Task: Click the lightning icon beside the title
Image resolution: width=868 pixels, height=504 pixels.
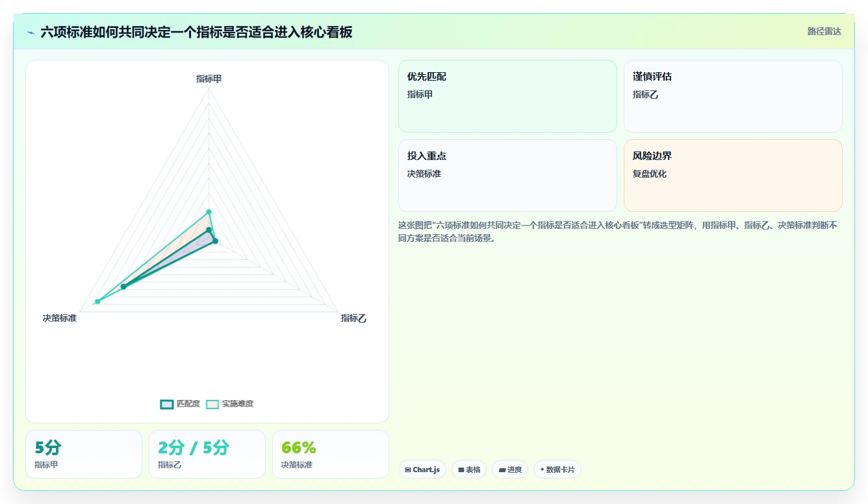Action: click(x=31, y=33)
